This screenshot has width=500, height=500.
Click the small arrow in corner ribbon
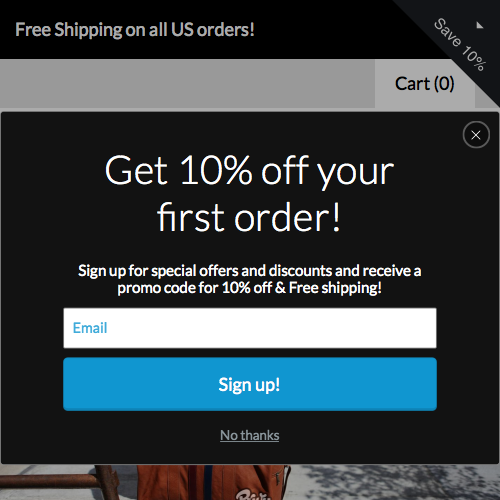[x=480, y=25]
